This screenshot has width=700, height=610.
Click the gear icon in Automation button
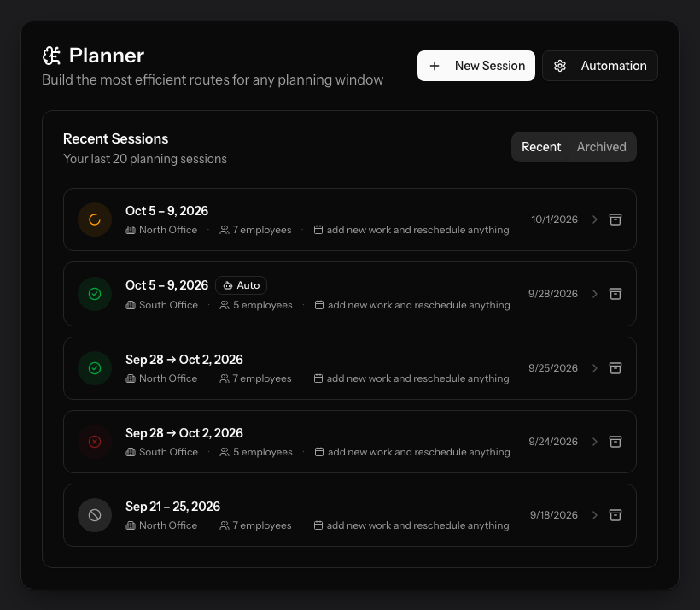tap(560, 66)
